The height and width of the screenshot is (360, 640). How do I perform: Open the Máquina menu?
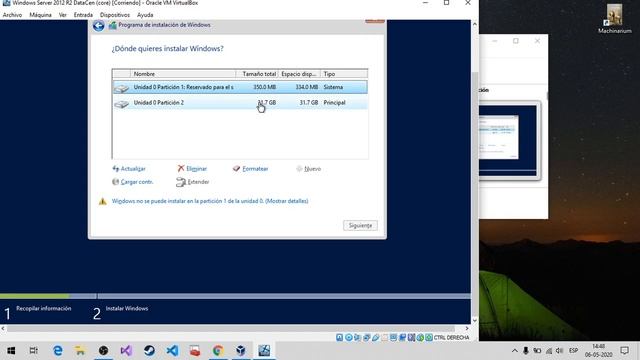[40, 15]
